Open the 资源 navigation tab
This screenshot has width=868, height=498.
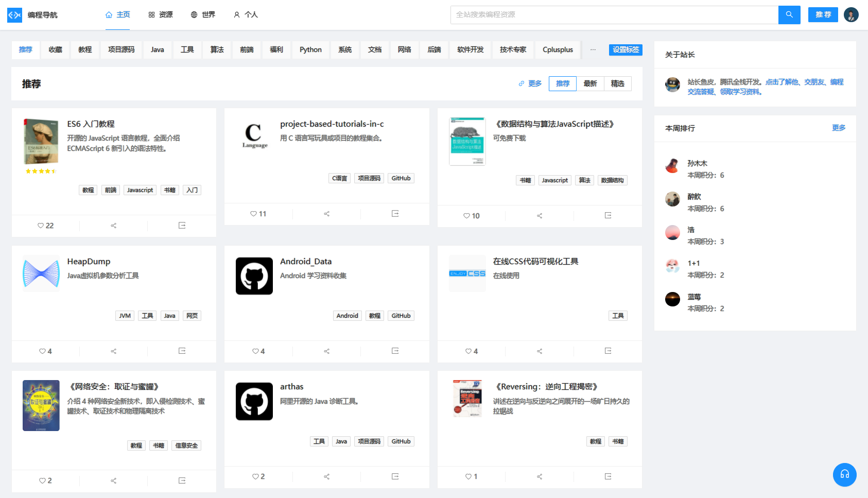pos(160,15)
